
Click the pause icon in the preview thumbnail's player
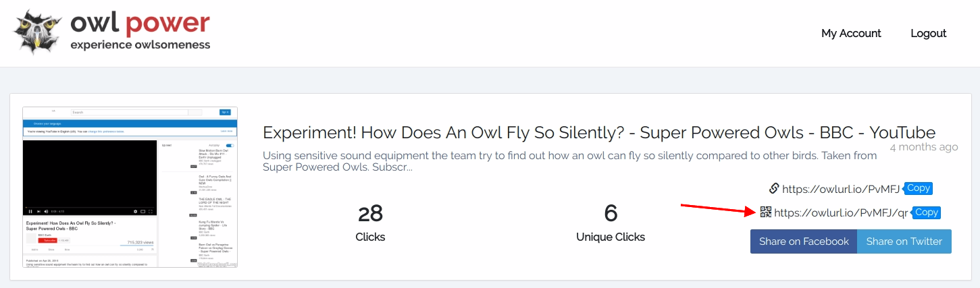30,211
